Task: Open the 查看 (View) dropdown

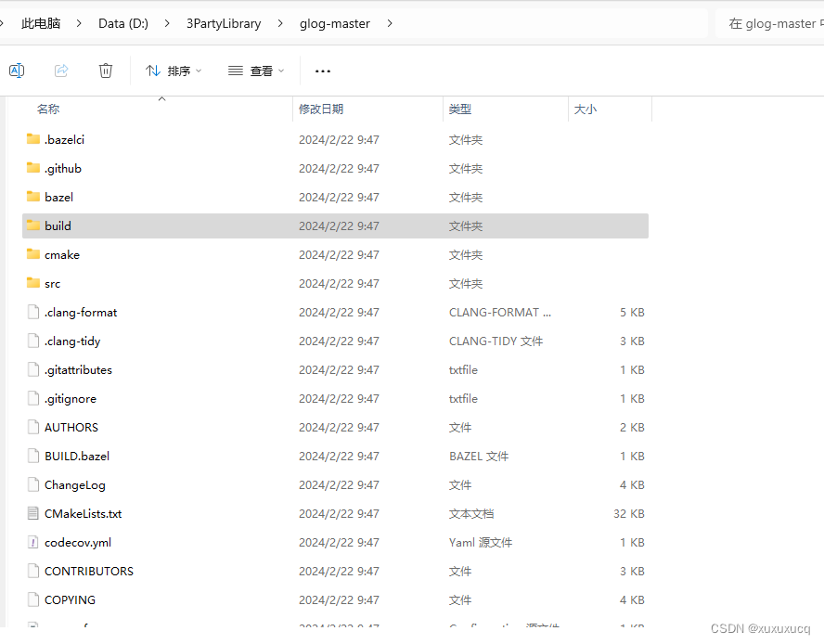Action: (x=254, y=71)
